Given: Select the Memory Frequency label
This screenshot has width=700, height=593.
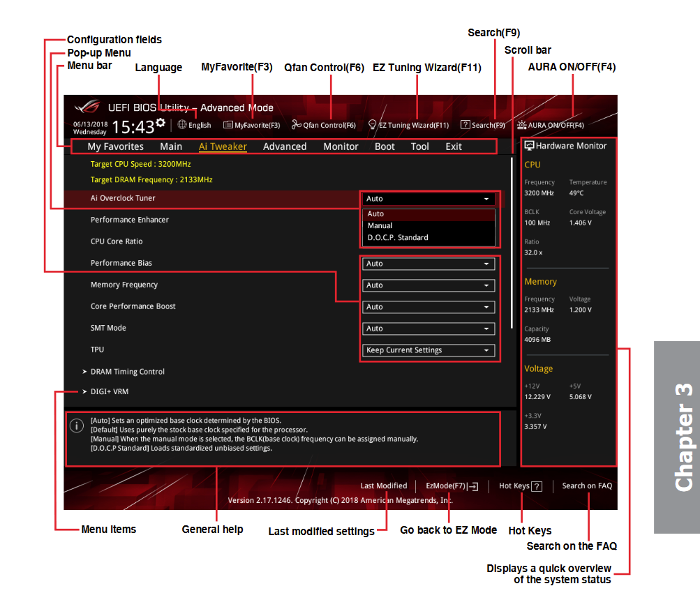Looking at the screenshot, I should coord(124,285).
